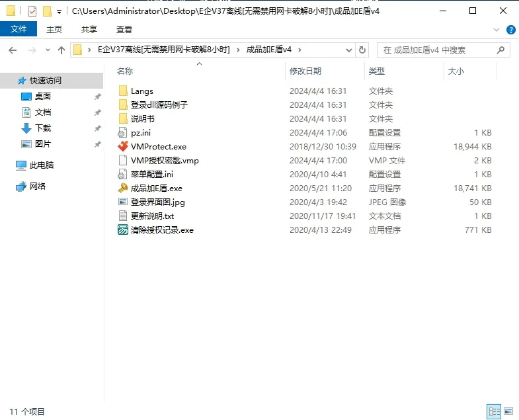Select the 更新说明.txt document icon
The height and width of the screenshot is (420, 519).
coord(122,216)
